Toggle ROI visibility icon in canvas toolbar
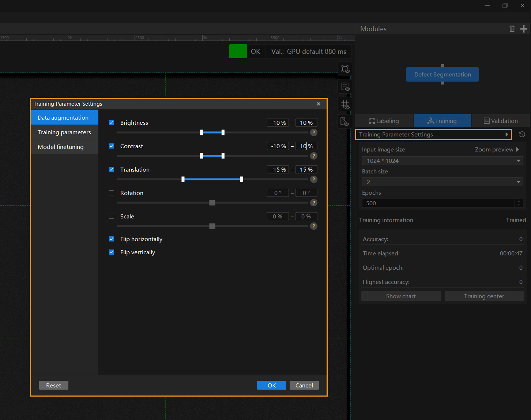This screenshot has width=531, height=420. click(x=345, y=69)
